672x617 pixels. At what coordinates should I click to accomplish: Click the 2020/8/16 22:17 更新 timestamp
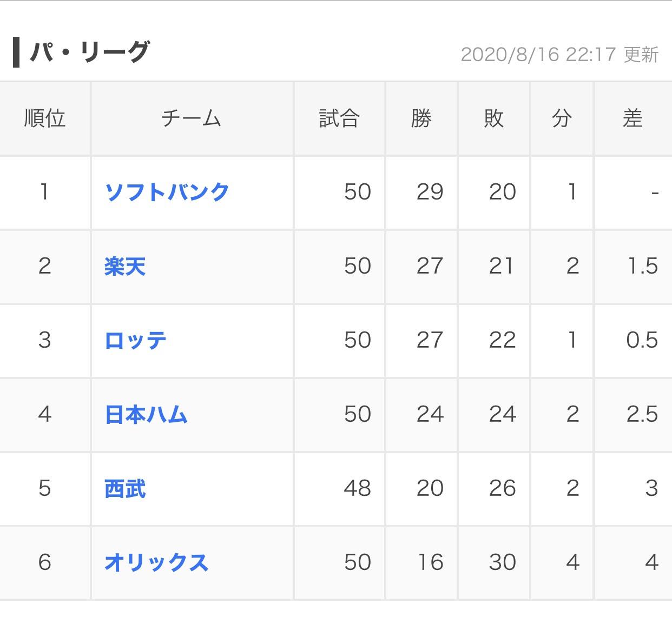pyautogui.click(x=559, y=55)
